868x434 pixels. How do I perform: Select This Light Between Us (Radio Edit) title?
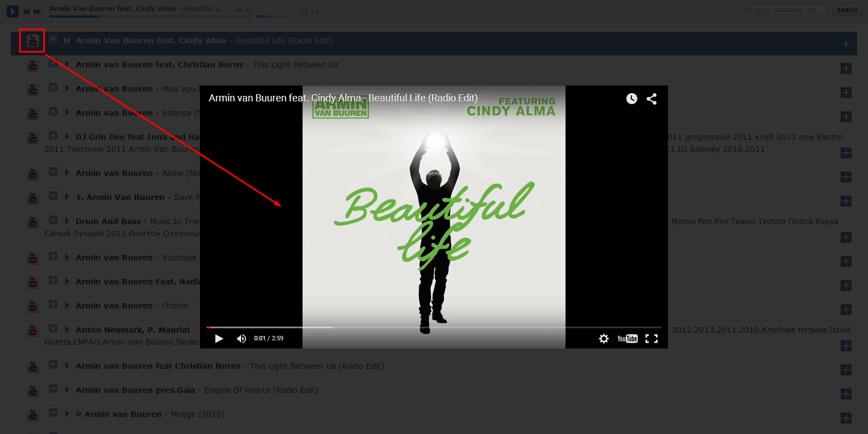coord(317,366)
